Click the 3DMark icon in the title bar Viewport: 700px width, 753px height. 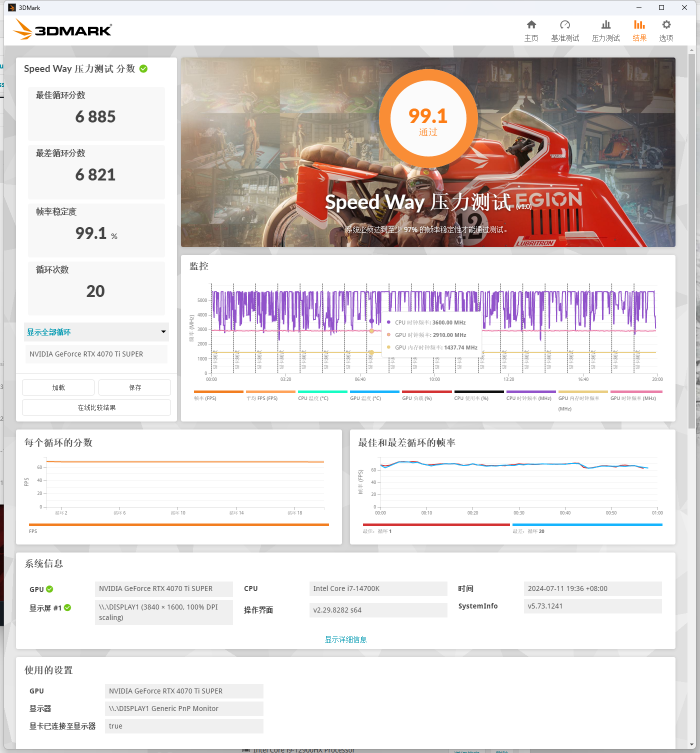(11, 7)
